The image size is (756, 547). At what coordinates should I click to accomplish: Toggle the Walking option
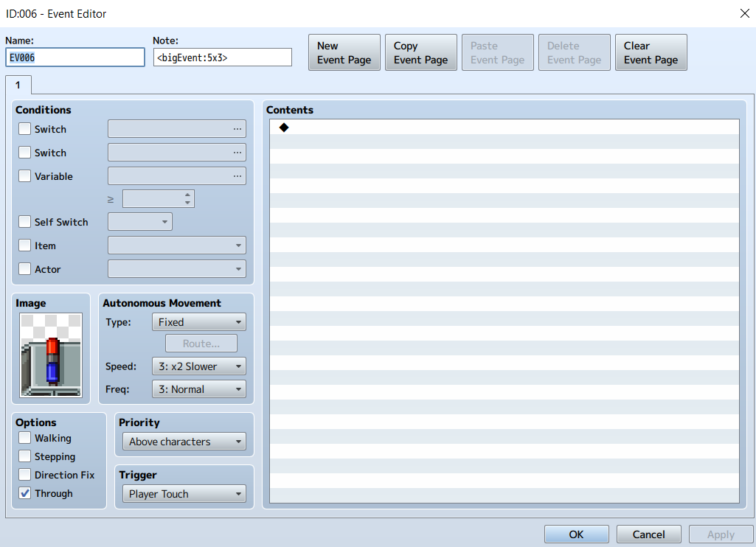(x=24, y=438)
